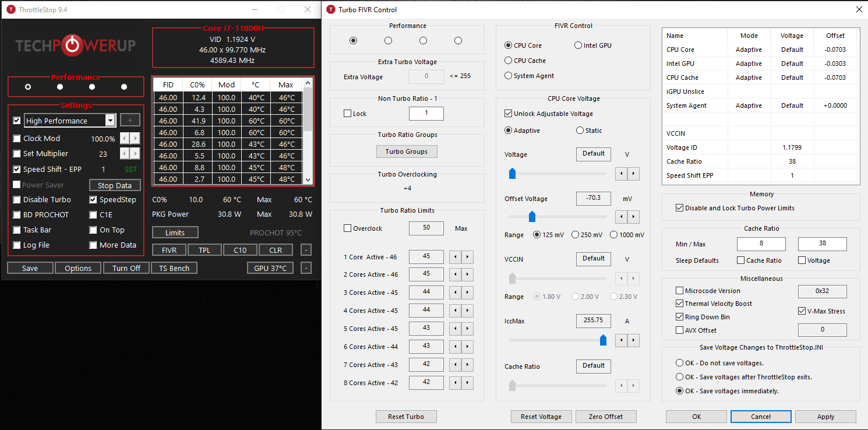This screenshot has width=868, height=430.
Task: Click Zero Offset
Action: click(606, 417)
